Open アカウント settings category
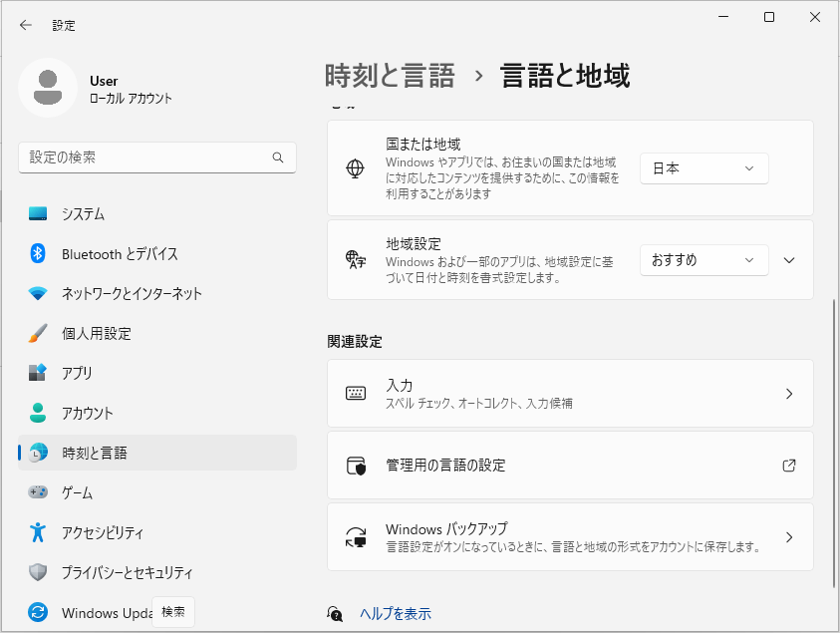This screenshot has height=633, width=840. click(x=157, y=413)
